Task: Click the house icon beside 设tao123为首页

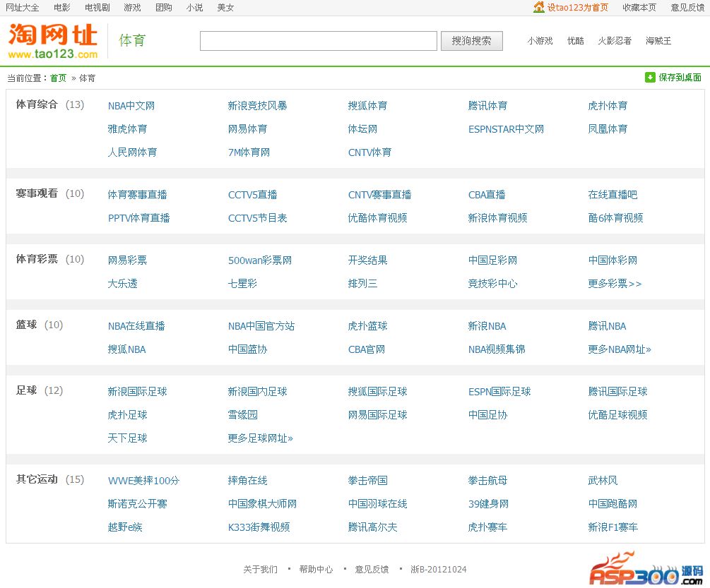Action: (538, 7)
